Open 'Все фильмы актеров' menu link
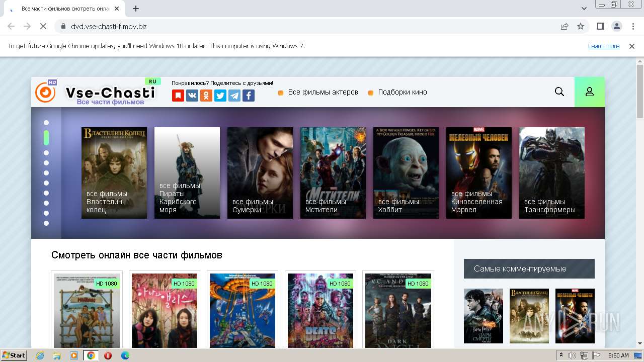Screen dimensions: 644x362 (x=323, y=92)
